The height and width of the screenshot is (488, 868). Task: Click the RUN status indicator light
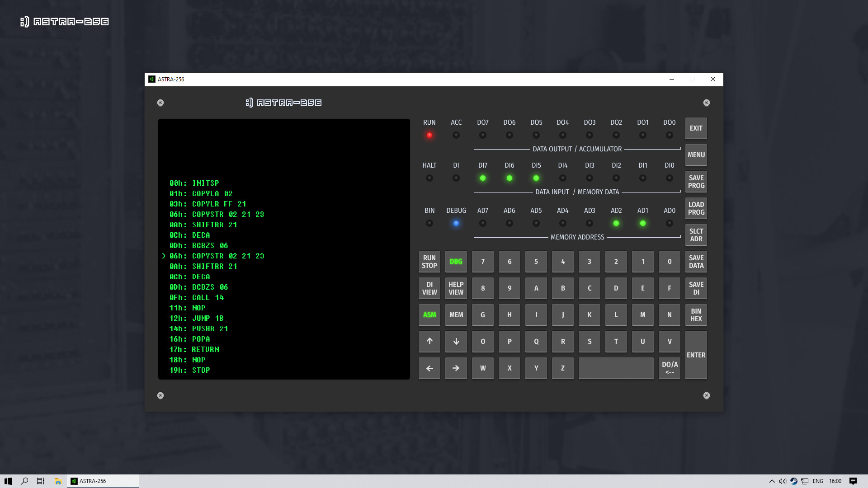[x=429, y=135]
